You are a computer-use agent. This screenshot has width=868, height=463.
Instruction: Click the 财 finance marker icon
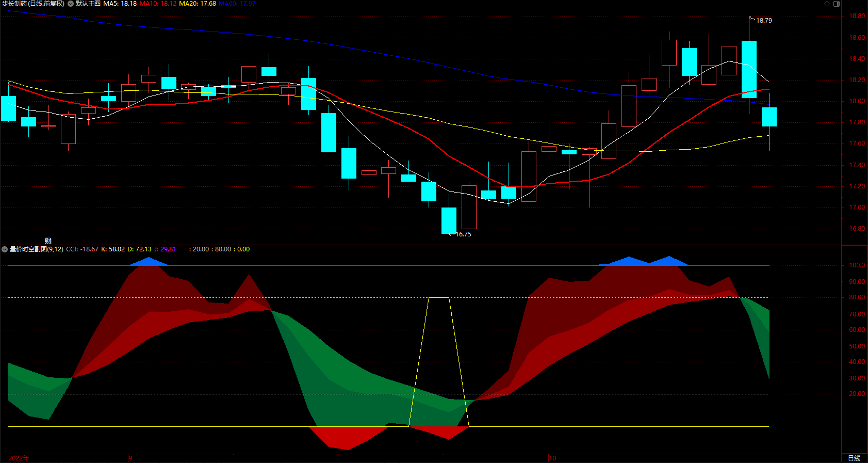[48, 241]
